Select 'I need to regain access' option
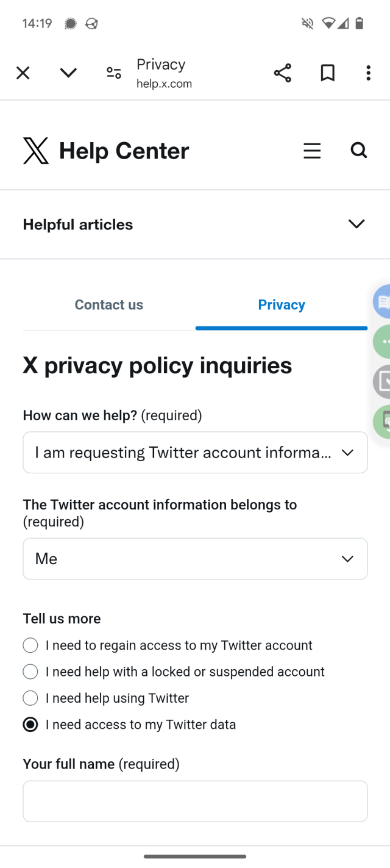The image size is (390, 868). [30, 645]
